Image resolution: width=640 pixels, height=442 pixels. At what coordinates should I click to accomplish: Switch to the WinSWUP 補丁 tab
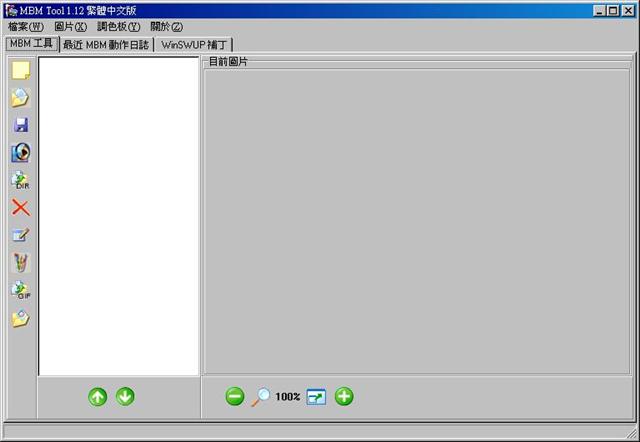coord(193,45)
